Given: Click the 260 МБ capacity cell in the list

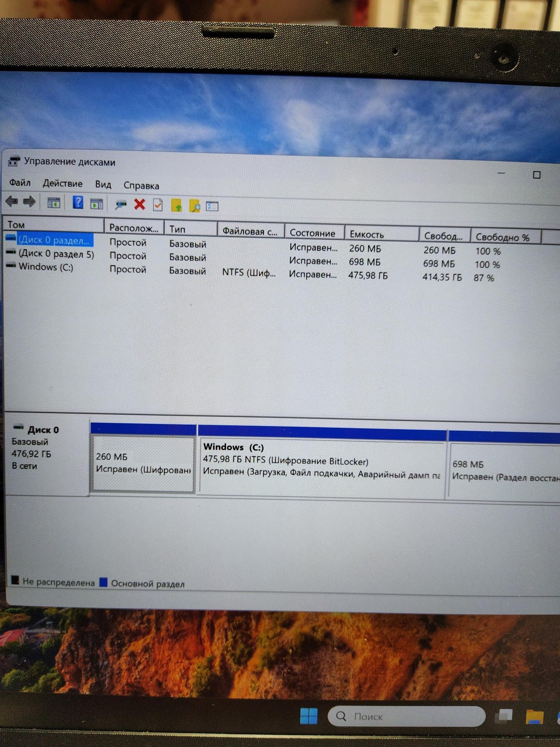Looking at the screenshot, I should pos(365,248).
